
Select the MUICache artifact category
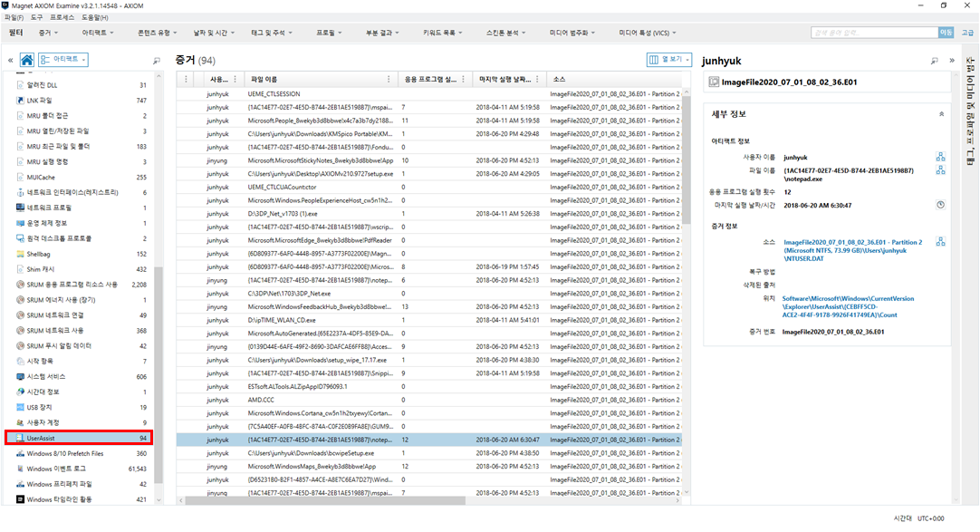(x=80, y=177)
